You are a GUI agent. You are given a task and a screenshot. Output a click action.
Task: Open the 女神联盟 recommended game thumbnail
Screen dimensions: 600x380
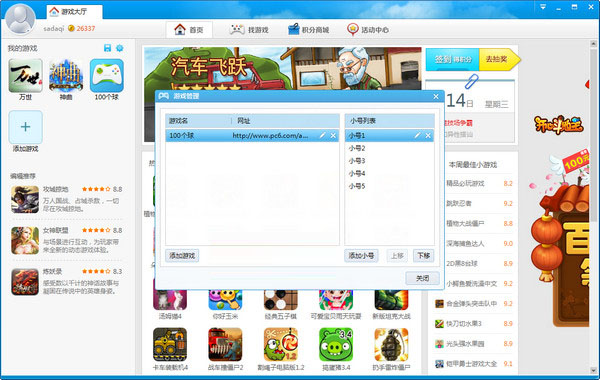(25, 241)
